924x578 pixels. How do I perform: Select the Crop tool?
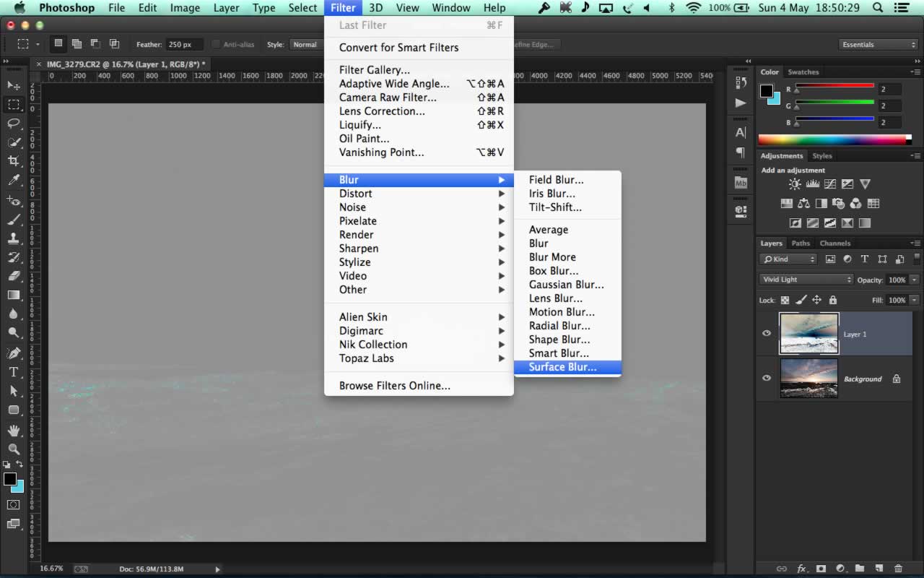click(13, 161)
